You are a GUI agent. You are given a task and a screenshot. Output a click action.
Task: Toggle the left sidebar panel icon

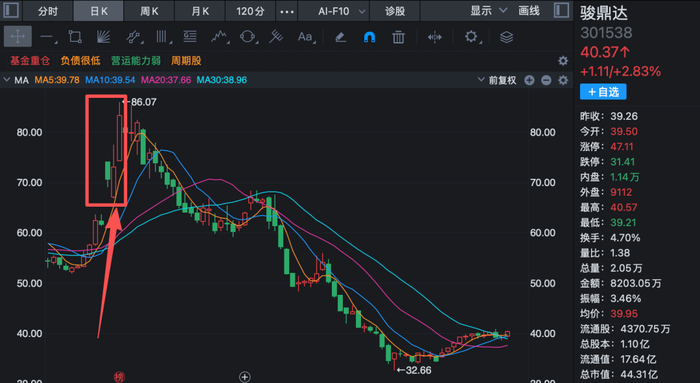point(11,10)
